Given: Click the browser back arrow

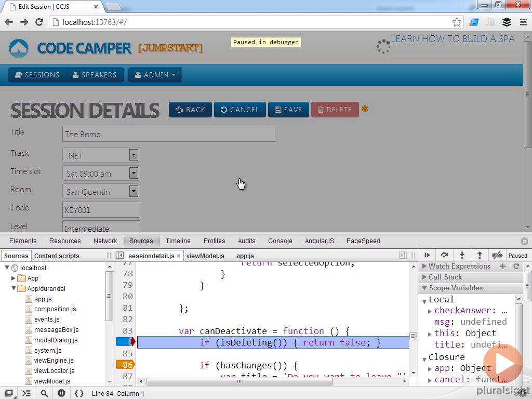Looking at the screenshot, I should click(x=9, y=22).
